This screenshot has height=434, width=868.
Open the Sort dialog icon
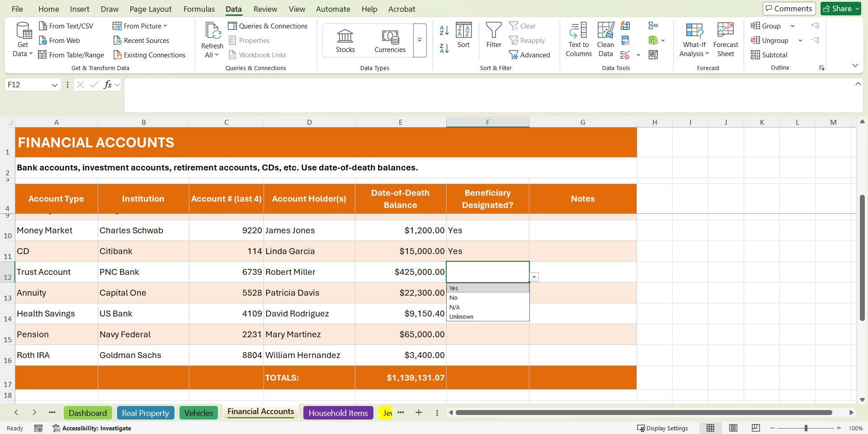pyautogui.click(x=463, y=31)
